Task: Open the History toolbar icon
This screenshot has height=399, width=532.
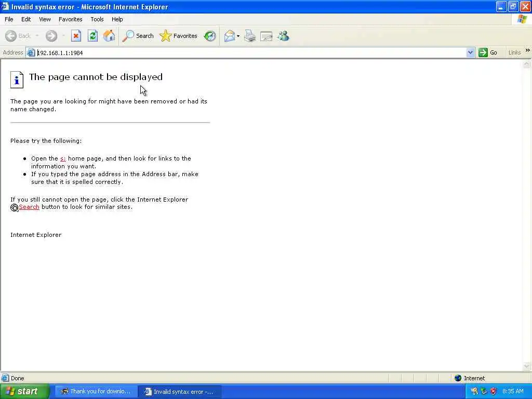Action: click(x=210, y=36)
